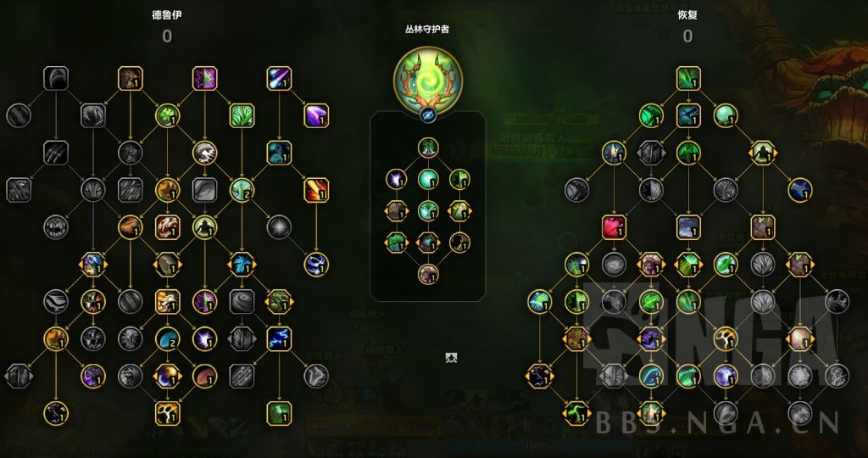Toggle the eye icon under hero emblem
This screenshot has height=458, width=868.
coord(428,114)
